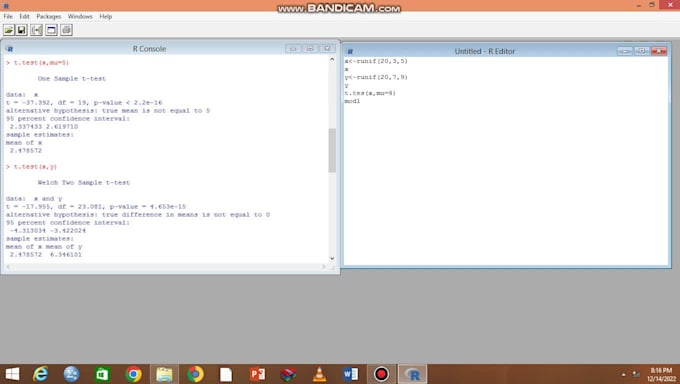Click the 'One Sample t-test' heading
The image size is (680, 384).
tap(72, 79)
